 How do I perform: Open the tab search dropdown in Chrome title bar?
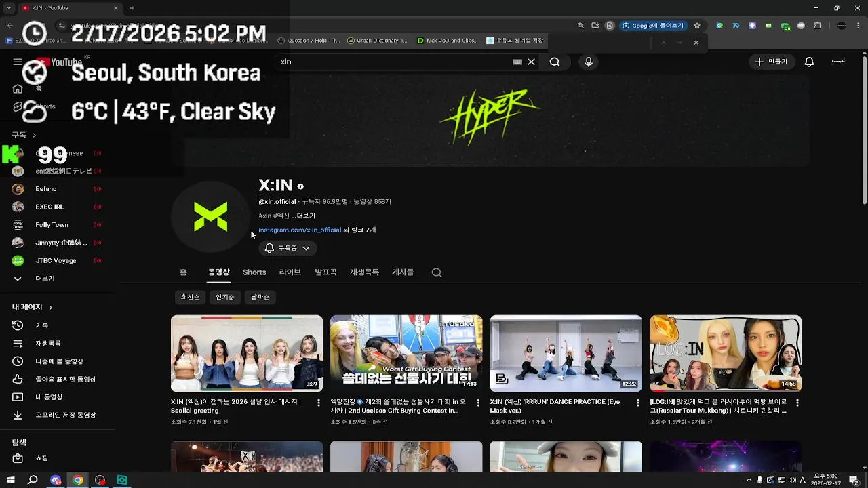click(x=9, y=8)
